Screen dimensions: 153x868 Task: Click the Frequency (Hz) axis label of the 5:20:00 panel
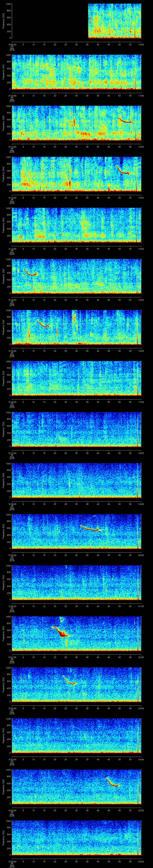(3, 583)
